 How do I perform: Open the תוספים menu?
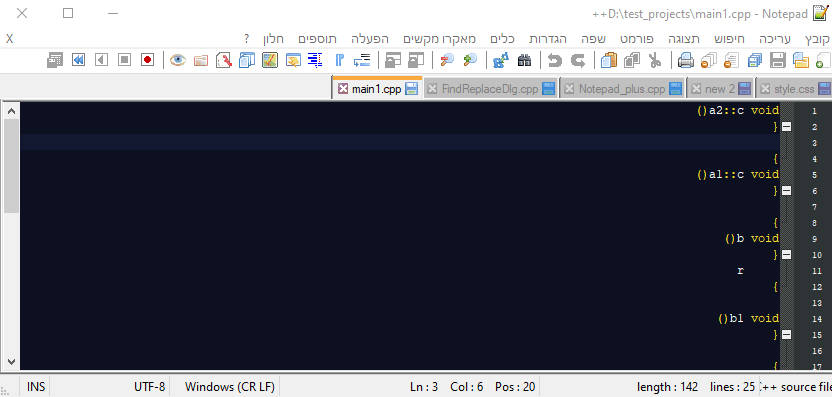317,39
